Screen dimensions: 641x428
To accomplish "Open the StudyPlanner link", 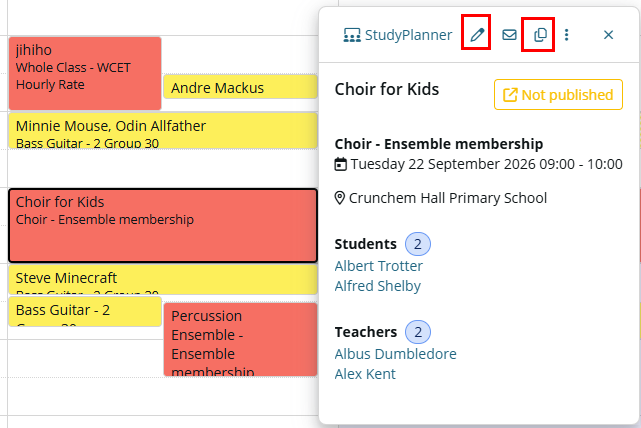I will click(398, 35).
